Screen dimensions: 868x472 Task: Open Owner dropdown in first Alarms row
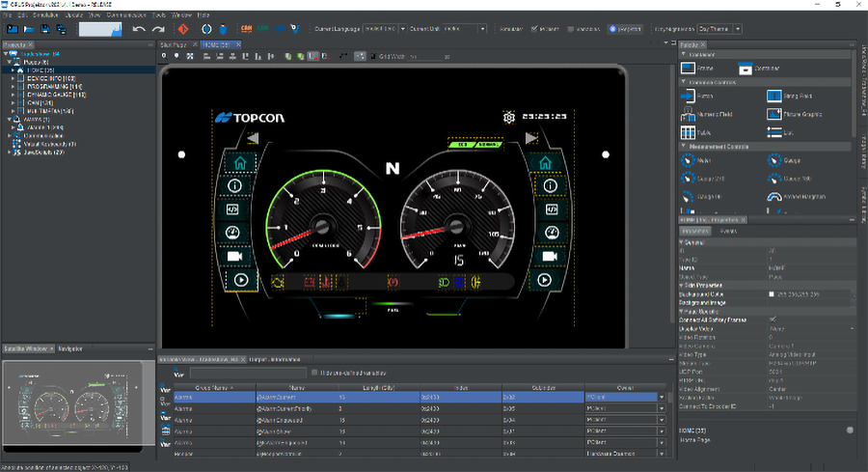pyautogui.click(x=662, y=398)
